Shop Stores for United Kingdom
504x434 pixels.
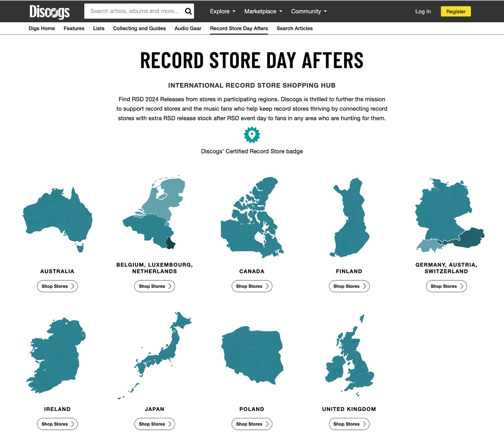coord(349,424)
